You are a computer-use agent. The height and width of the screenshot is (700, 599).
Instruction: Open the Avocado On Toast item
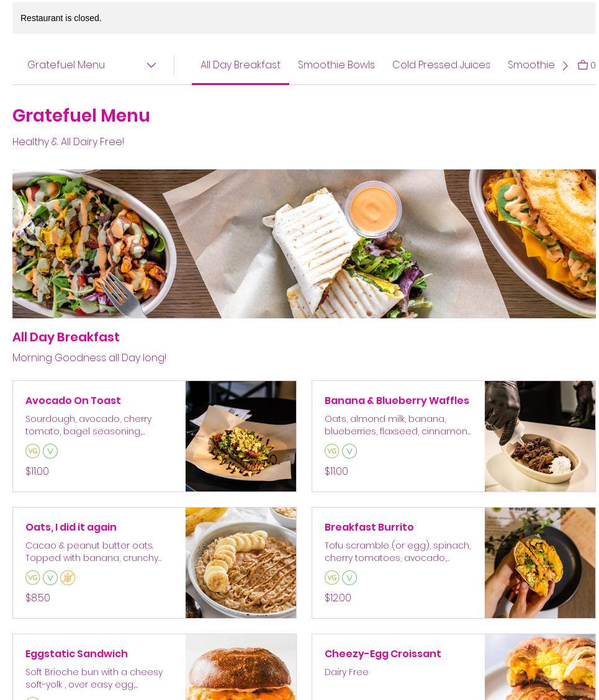154,436
